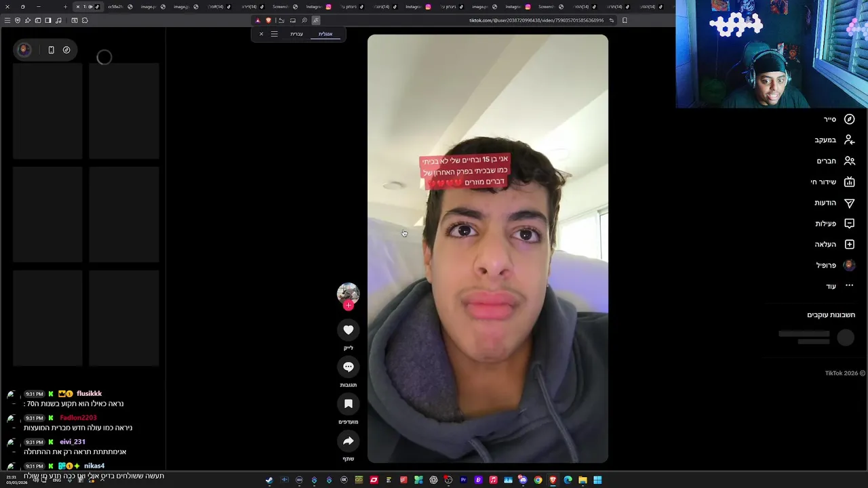
Task: Switch to the first Instagram browser tab
Action: 318,7
